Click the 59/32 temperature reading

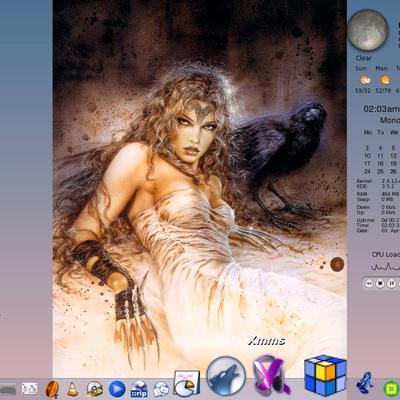tap(363, 91)
